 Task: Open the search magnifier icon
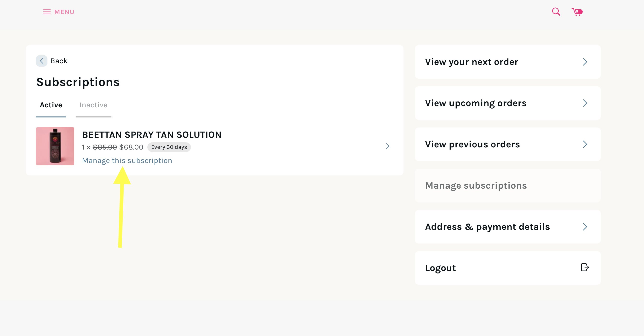(556, 12)
